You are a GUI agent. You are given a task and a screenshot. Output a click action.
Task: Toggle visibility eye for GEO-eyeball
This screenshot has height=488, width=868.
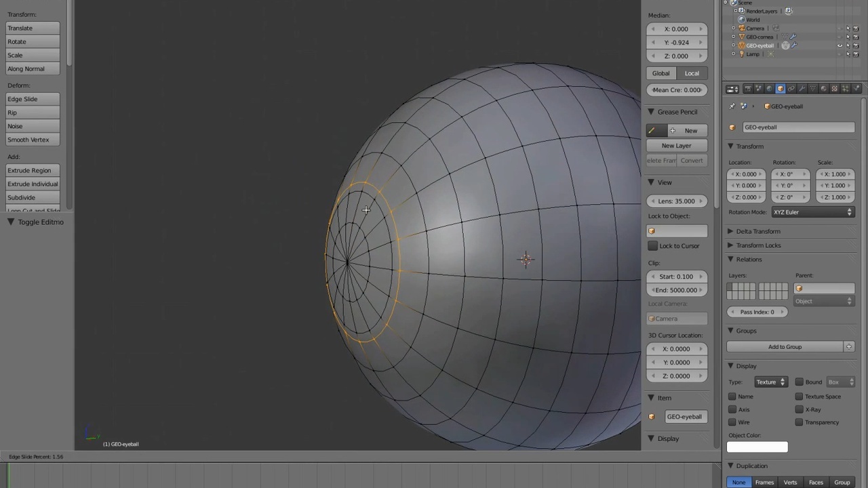[x=840, y=45]
